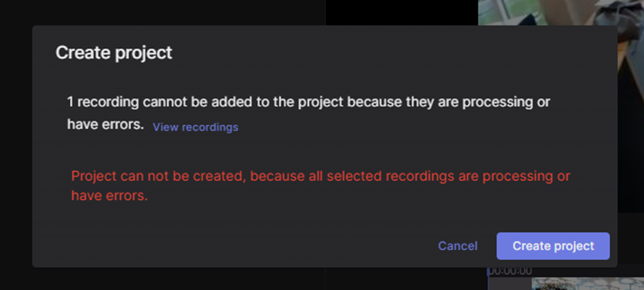Click the red project cannot be created error
644x290 pixels.
[320, 186]
